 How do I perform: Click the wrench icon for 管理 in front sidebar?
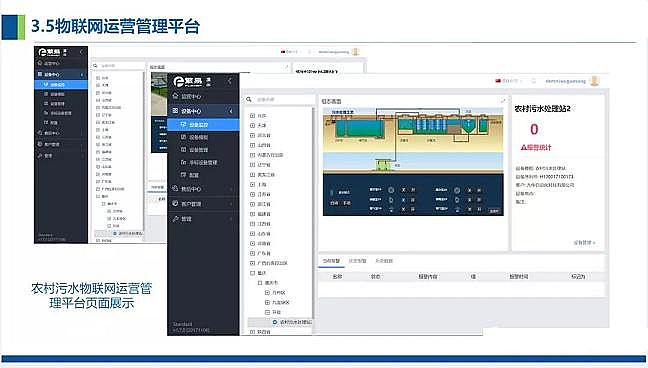[175, 219]
